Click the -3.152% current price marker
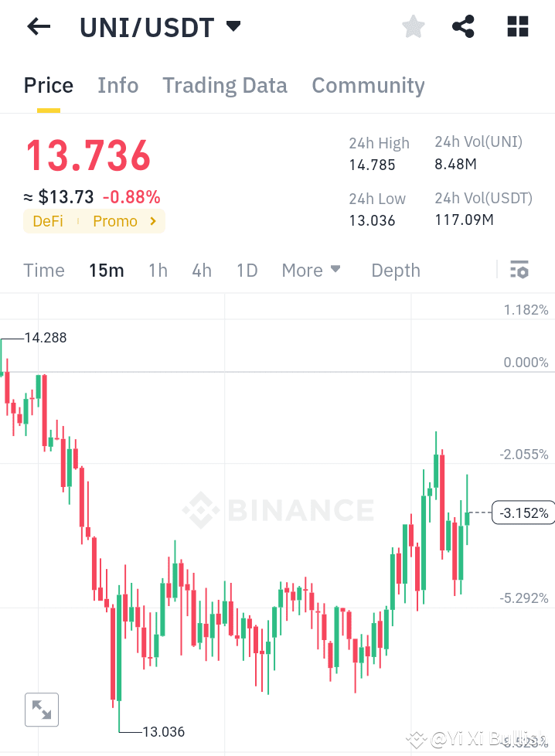This screenshot has height=756, width=555. (523, 512)
